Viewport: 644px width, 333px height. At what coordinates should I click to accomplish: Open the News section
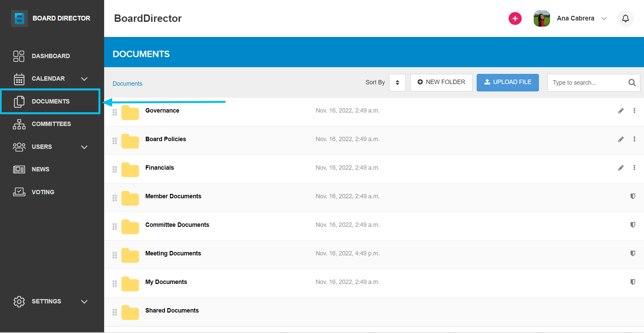click(40, 169)
